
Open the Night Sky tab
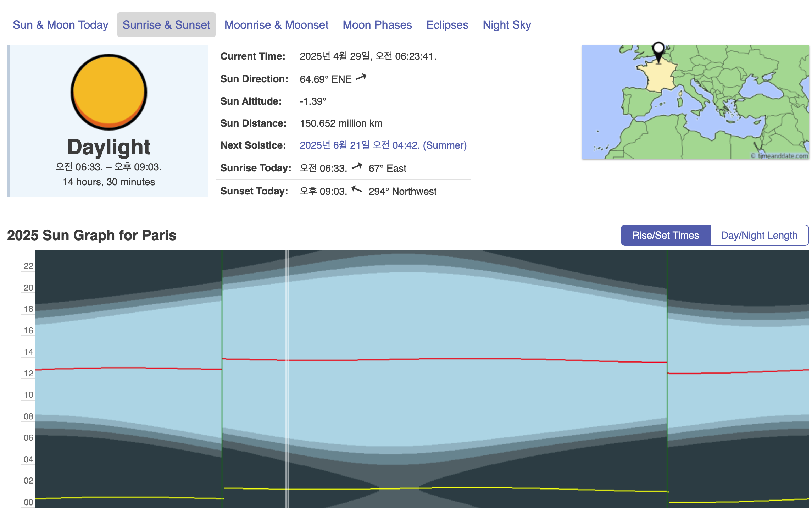(x=507, y=25)
